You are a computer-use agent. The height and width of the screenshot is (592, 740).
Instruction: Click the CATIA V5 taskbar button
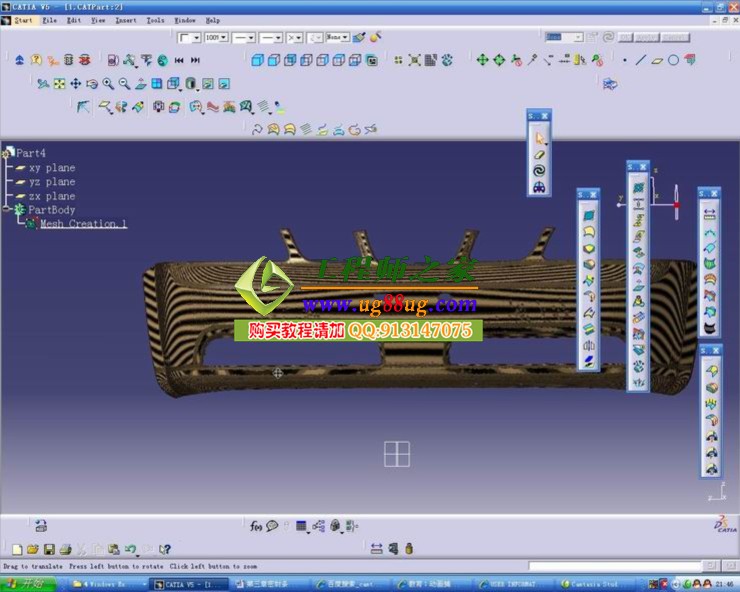point(188,584)
